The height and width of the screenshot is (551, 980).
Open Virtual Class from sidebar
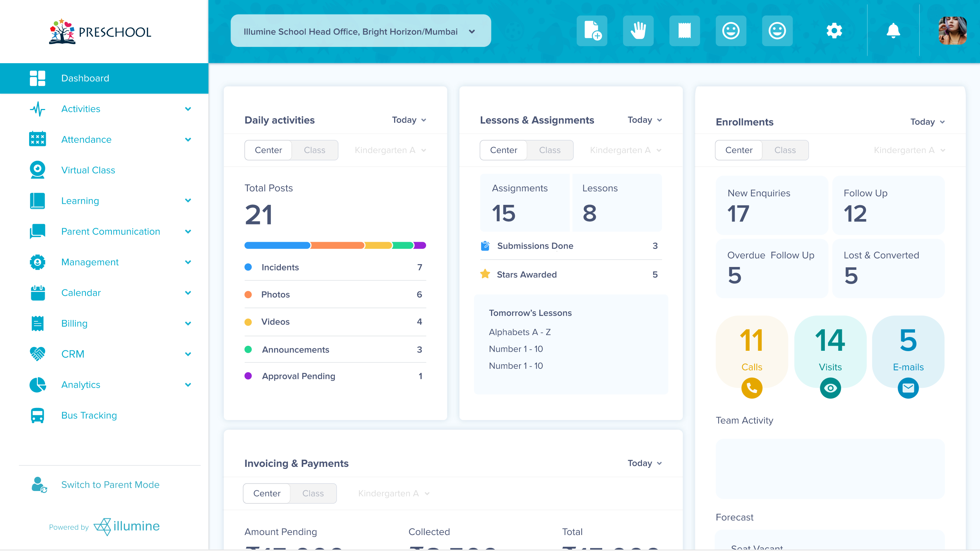[x=88, y=170]
